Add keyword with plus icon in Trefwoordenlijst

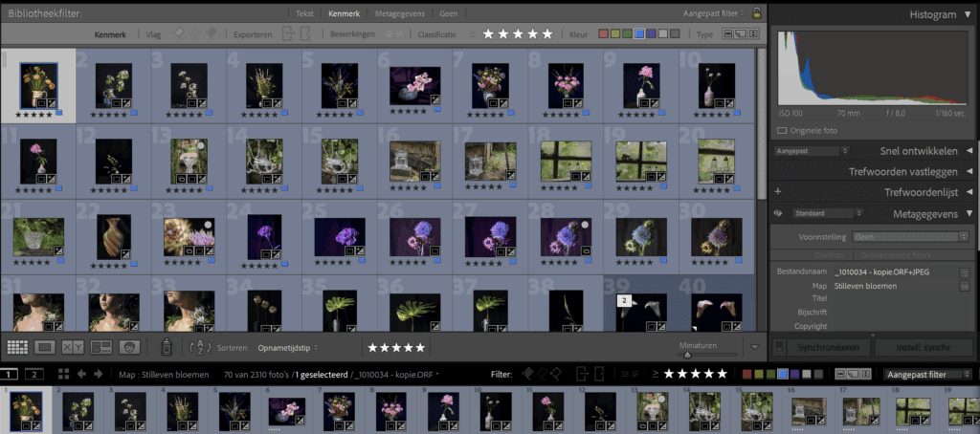778,192
